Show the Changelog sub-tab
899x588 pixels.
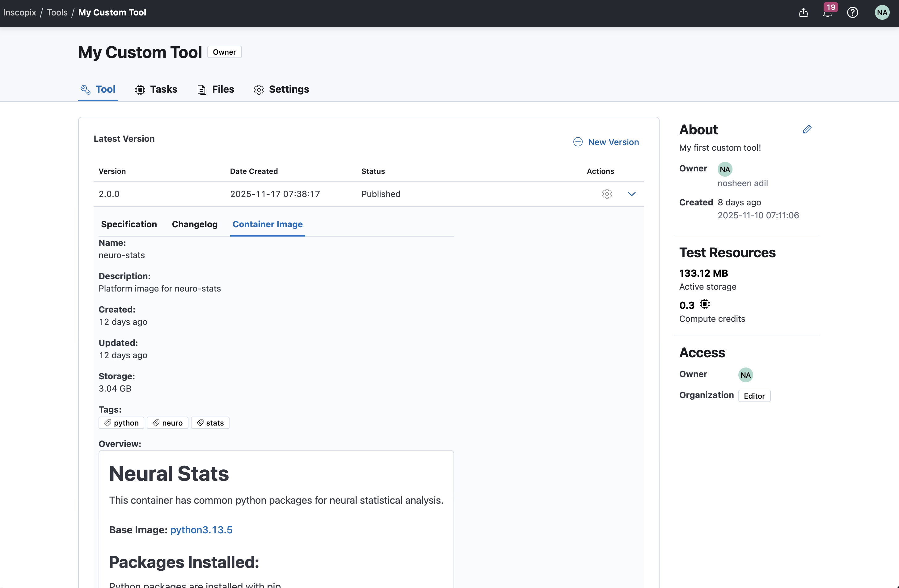coord(195,224)
